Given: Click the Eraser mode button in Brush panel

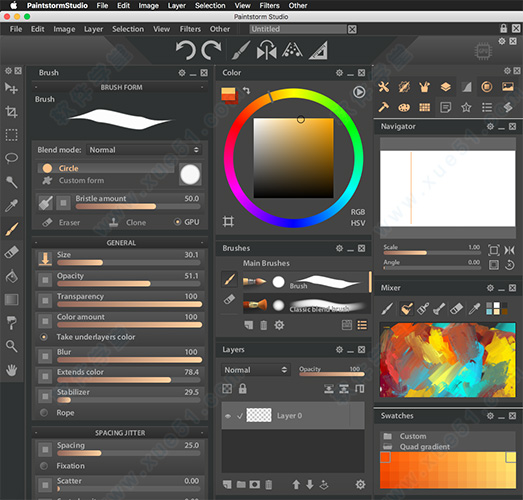Looking at the screenshot, I should (62, 222).
